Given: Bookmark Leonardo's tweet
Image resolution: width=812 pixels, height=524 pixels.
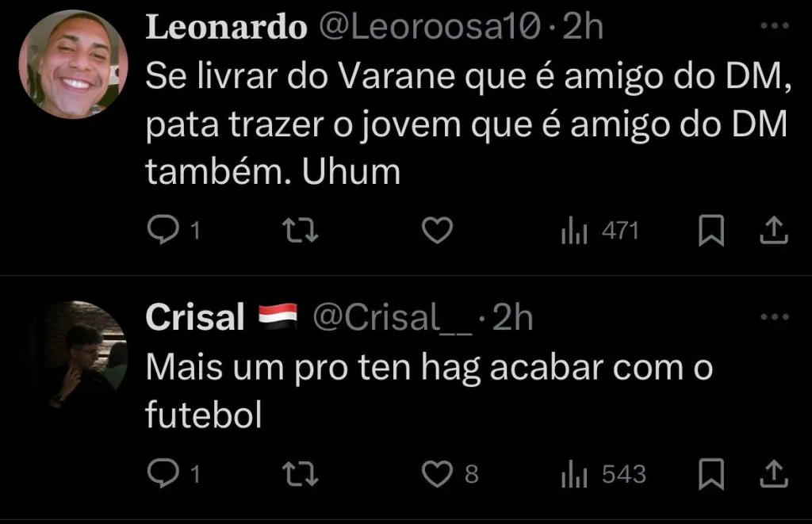Looking at the screenshot, I should [710, 231].
